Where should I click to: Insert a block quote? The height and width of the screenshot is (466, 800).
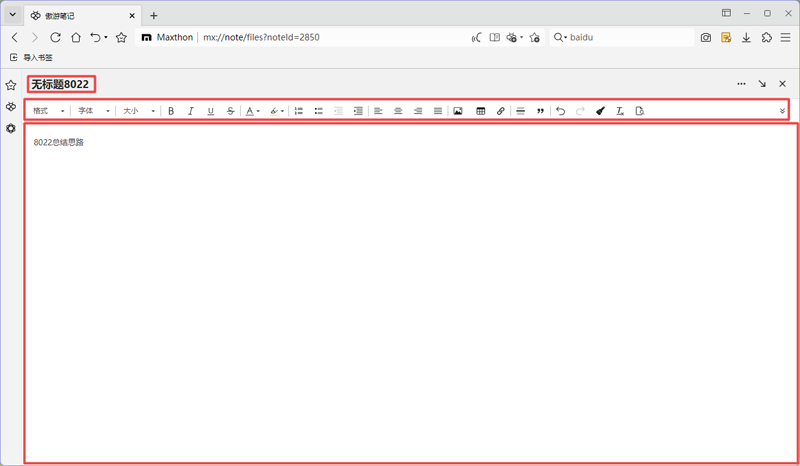click(540, 111)
